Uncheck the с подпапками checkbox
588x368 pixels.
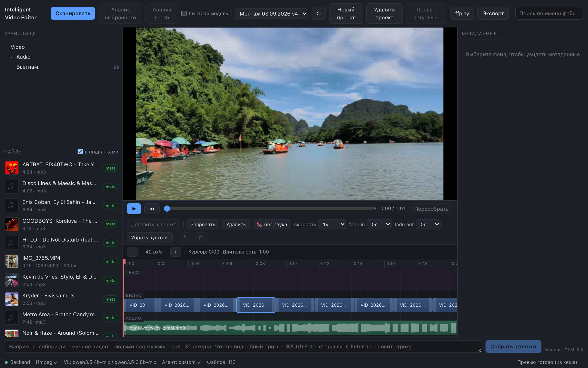pyautogui.click(x=80, y=152)
